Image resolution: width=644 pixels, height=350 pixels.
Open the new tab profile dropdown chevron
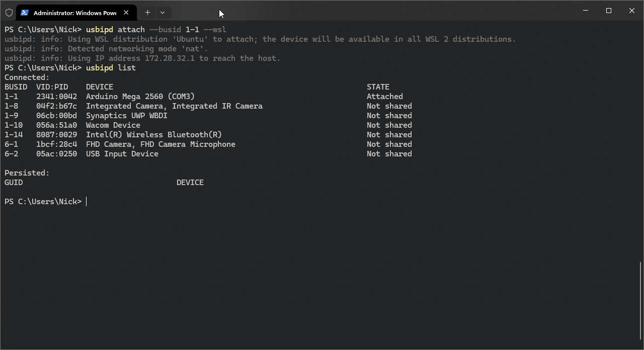[x=163, y=12]
